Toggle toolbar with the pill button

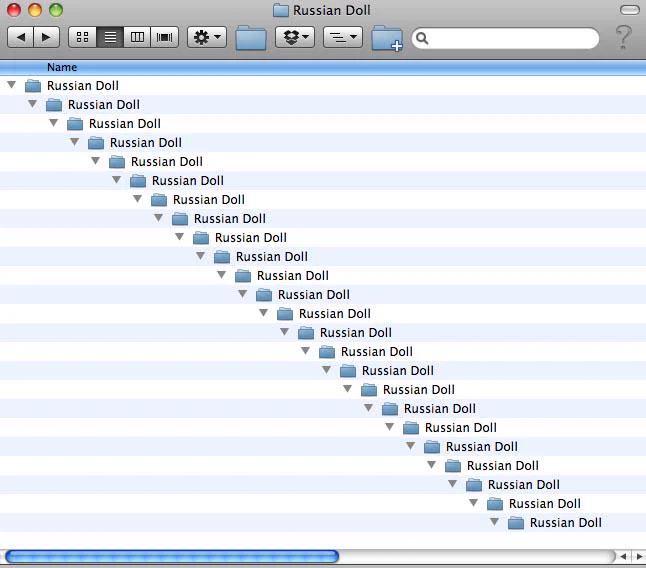pyautogui.click(x=630, y=10)
